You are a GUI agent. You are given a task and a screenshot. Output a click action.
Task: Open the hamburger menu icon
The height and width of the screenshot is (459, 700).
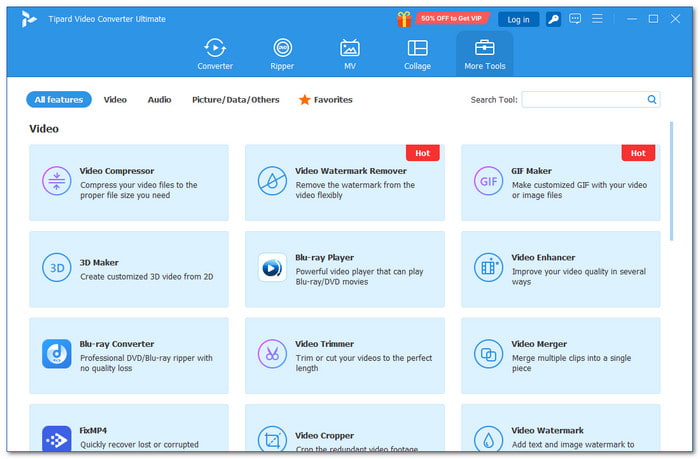click(597, 19)
